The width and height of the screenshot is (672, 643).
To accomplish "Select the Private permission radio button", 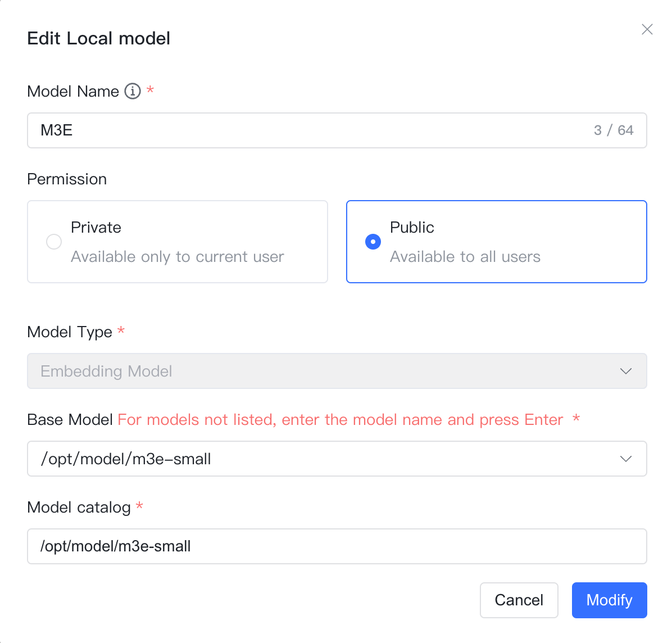I will 54,242.
